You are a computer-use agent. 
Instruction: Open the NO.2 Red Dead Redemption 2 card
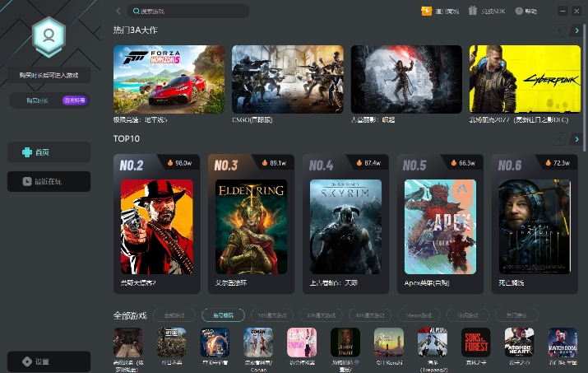point(157,224)
